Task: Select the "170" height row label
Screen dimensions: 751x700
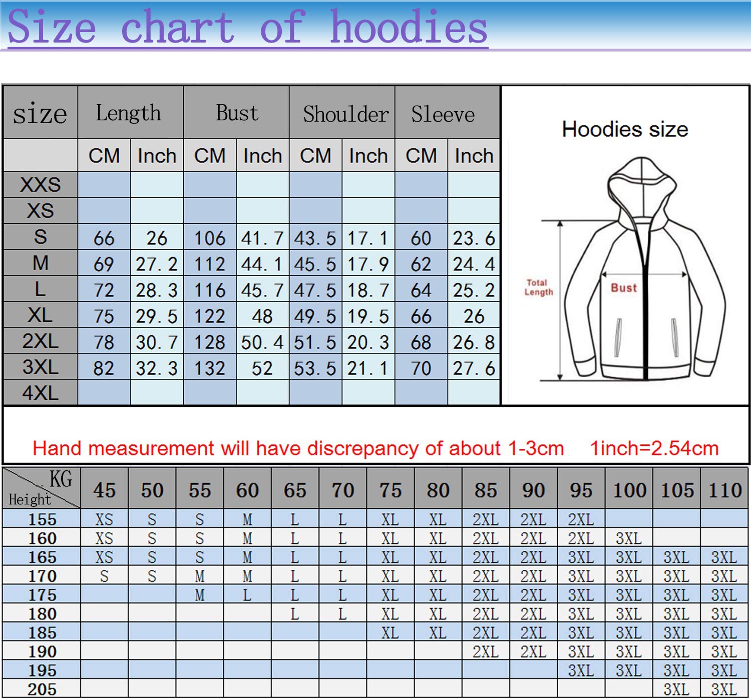Action: (x=42, y=576)
